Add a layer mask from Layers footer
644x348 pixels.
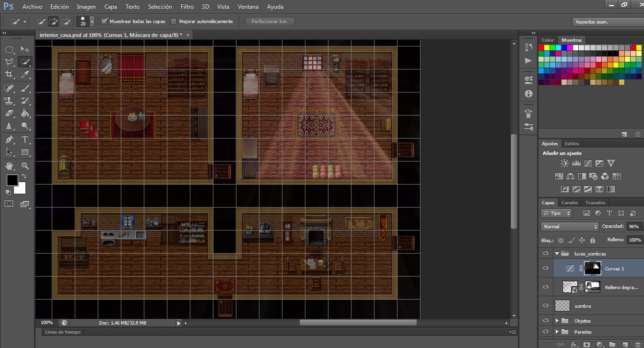point(586,344)
